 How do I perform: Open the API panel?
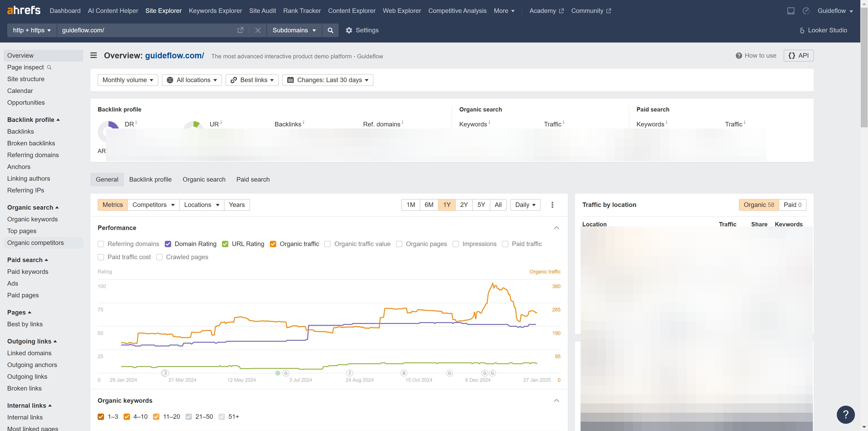(799, 55)
